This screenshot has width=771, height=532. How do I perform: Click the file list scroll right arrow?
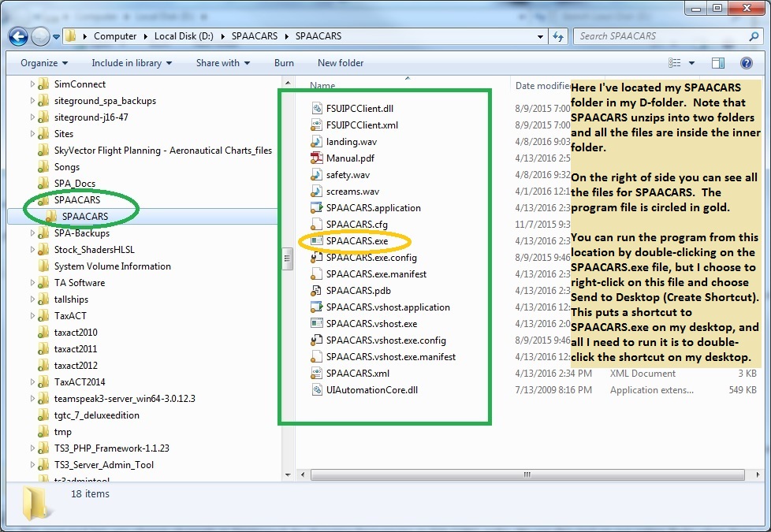coord(758,474)
